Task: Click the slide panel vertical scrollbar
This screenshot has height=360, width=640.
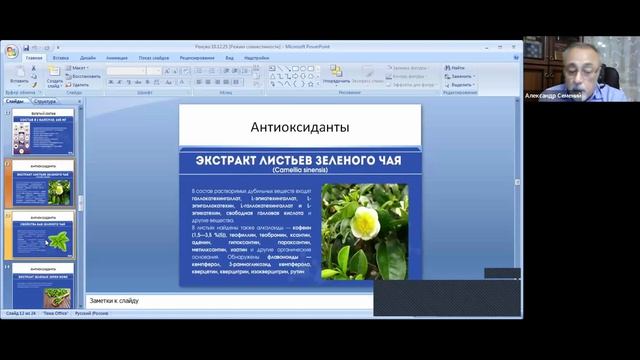Action: [80, 204]
